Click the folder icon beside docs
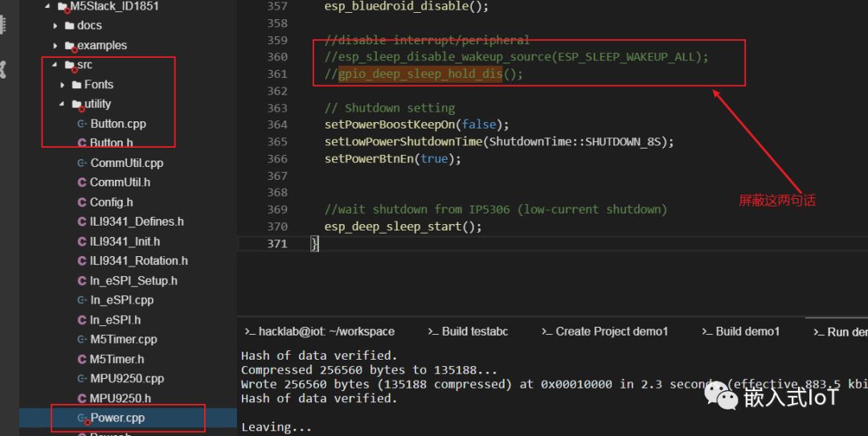The height and width of the screenshot is (436, 868). pyautogui.click(x=71, y=26)
